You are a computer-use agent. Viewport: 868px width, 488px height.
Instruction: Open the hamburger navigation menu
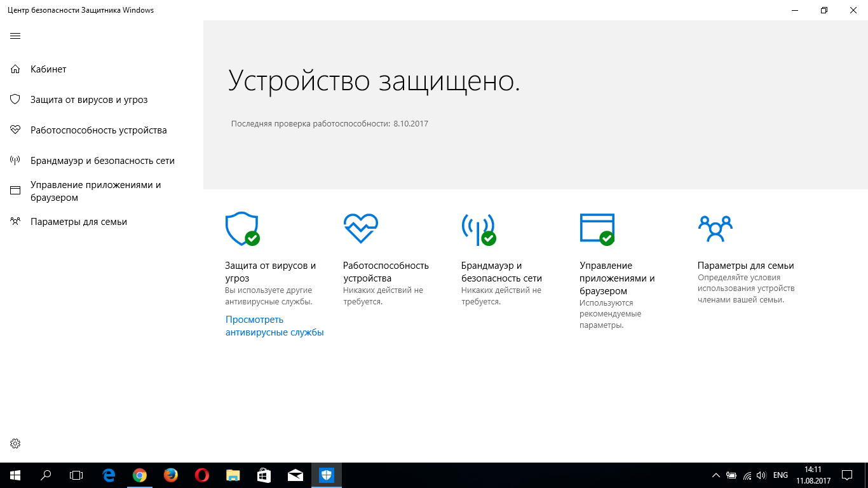click(15, 36)
